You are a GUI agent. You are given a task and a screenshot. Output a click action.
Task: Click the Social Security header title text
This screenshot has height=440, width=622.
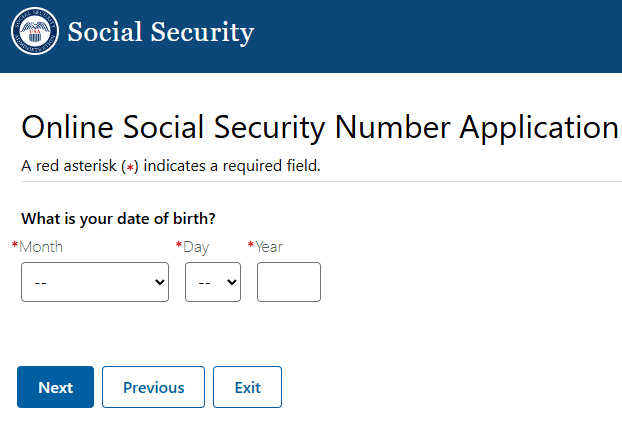coord(161,33)
